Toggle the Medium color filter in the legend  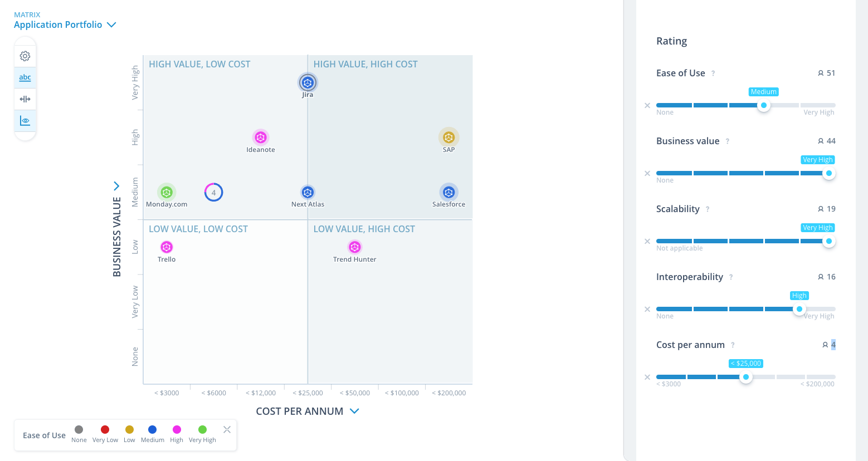coord(152,429)
